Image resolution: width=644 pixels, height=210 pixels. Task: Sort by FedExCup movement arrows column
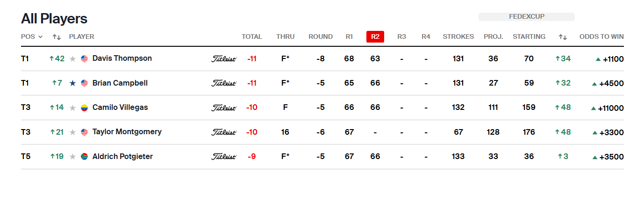pyautogui.click(x=563, y=37)
